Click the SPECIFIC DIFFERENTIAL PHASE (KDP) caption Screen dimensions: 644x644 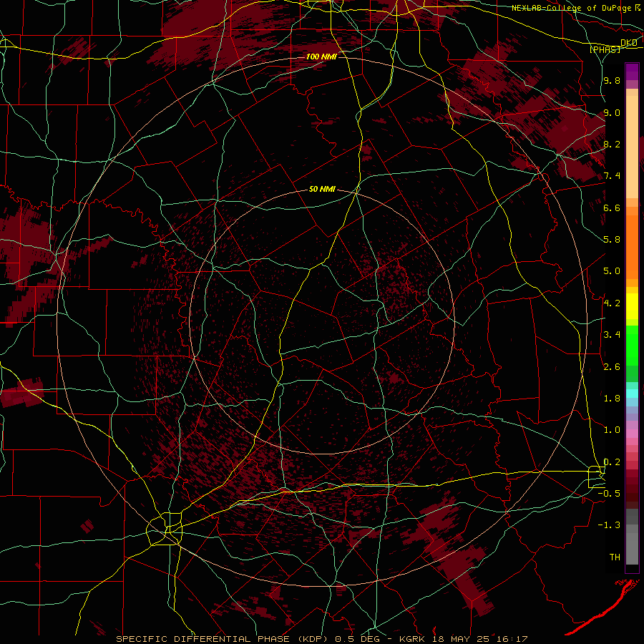(224, 639)
